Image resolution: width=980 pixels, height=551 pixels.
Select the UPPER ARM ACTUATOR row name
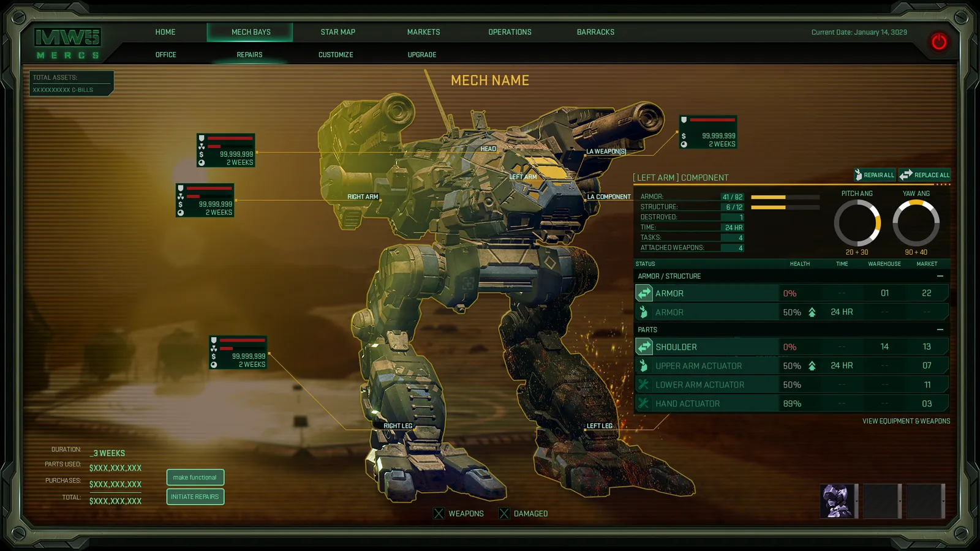coord(698,366)
